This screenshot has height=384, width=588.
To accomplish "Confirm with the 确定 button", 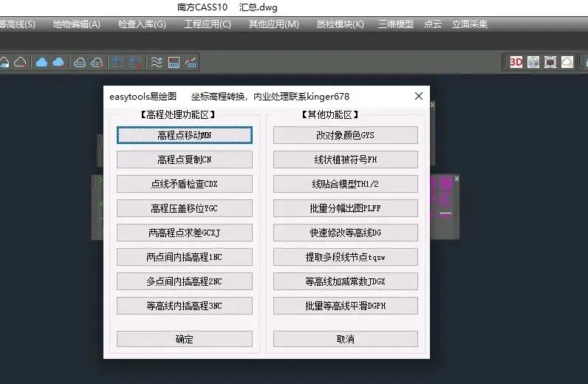I will click(185, 339).
